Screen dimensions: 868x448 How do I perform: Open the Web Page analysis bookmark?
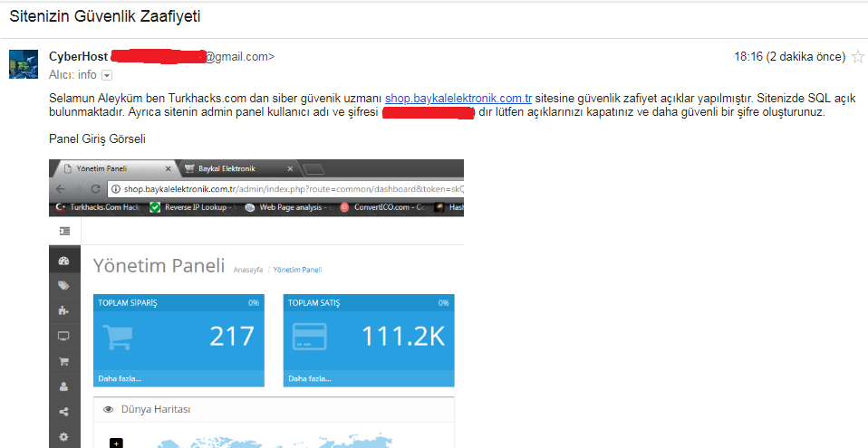[286, 207]
